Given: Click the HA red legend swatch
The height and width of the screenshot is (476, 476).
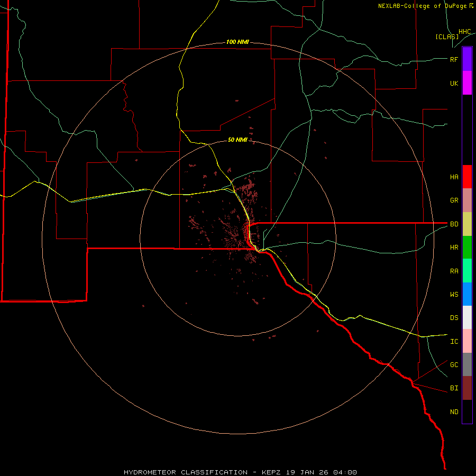Looking at the screenshot, I should [x=467, y=177].
